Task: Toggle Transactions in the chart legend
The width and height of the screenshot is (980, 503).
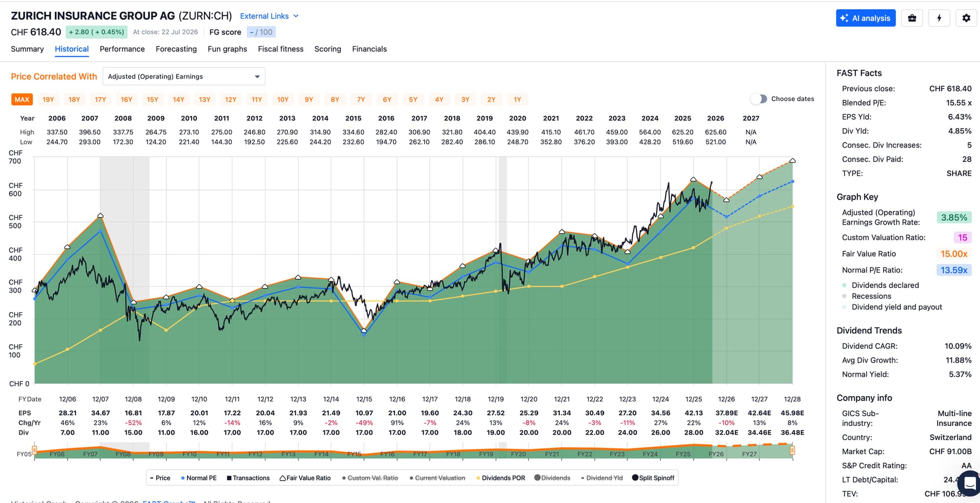Action: click(248, 478)
